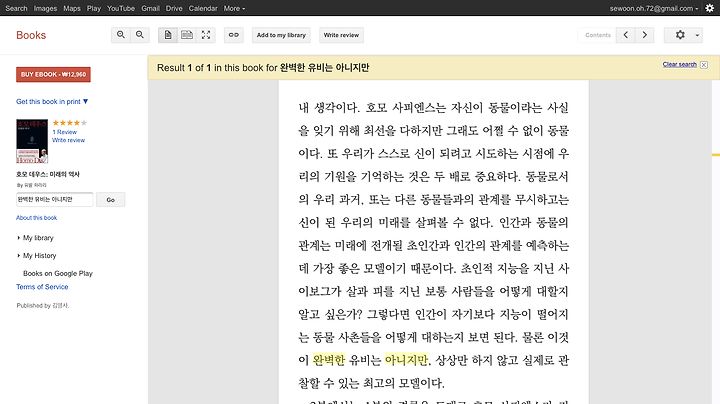Open Images in the top Google bar
The width and height of the screenshot is (720, 404).
(x=45, y=8)
